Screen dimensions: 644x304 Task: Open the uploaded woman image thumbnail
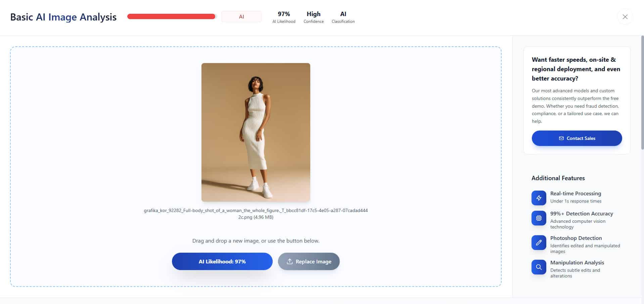click(256, 132)
